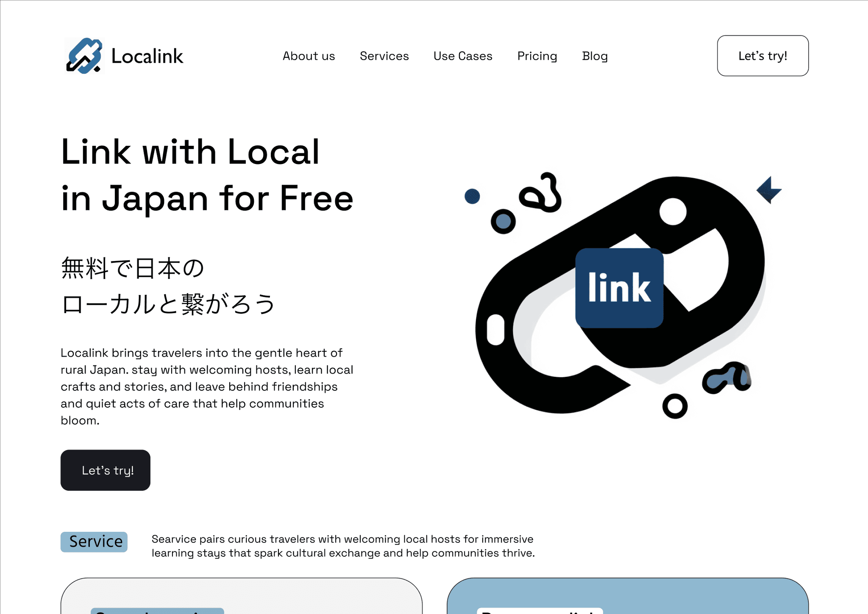Click the dark blue arrow shape icon

point(769,190)
